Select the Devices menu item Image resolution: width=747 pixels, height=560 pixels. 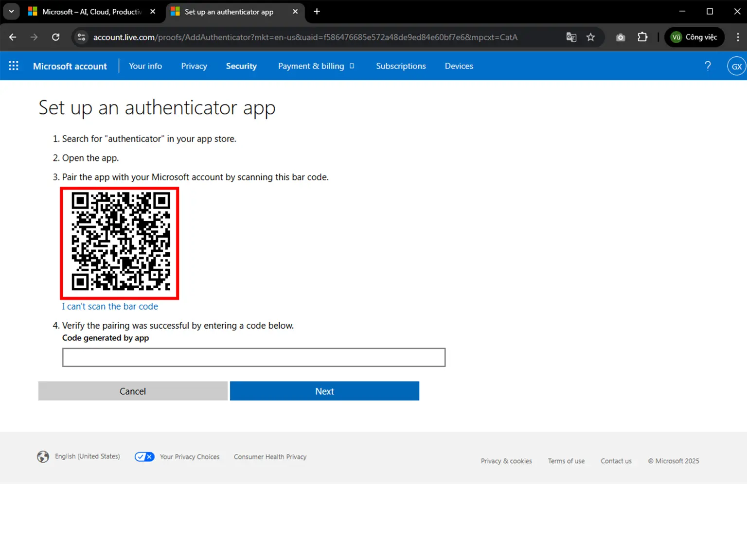click(459, 66)
